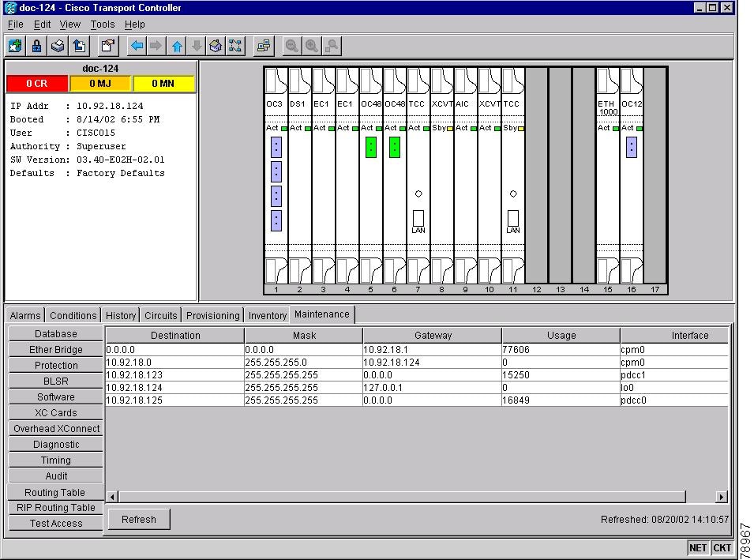Open the XC Cards subtab
Viewport: 754px width, 560px height.
(x=56, y=413)
